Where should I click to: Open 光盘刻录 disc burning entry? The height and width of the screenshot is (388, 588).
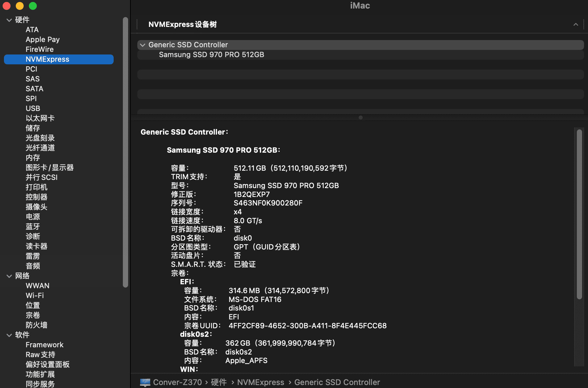[x=40, y=138]
